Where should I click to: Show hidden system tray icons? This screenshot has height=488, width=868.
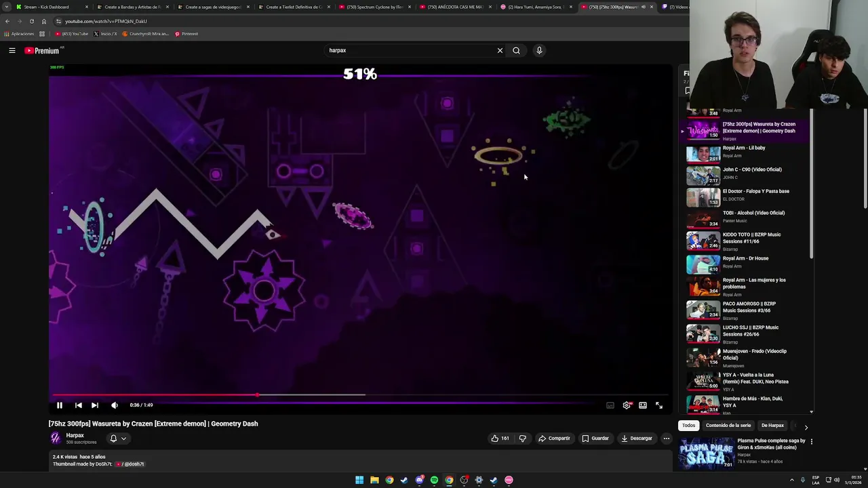[791, 480]
